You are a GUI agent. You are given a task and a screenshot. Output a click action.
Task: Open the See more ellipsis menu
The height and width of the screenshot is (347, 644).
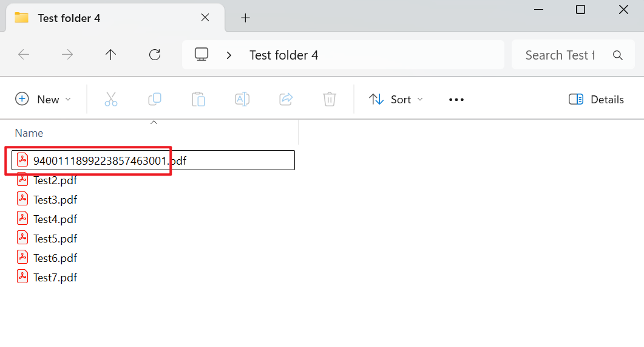pyautogui.click(x=456, y=100)
